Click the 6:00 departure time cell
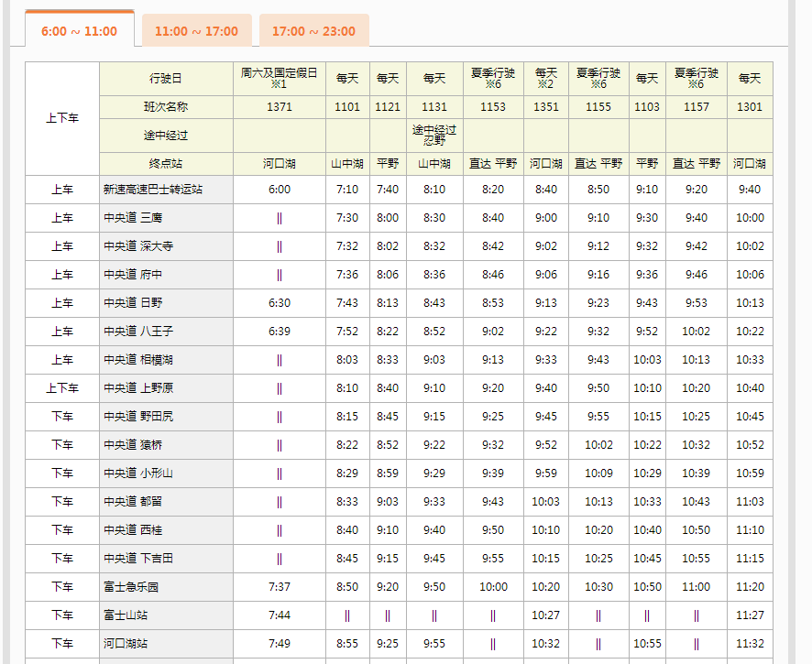 (280, 190)
